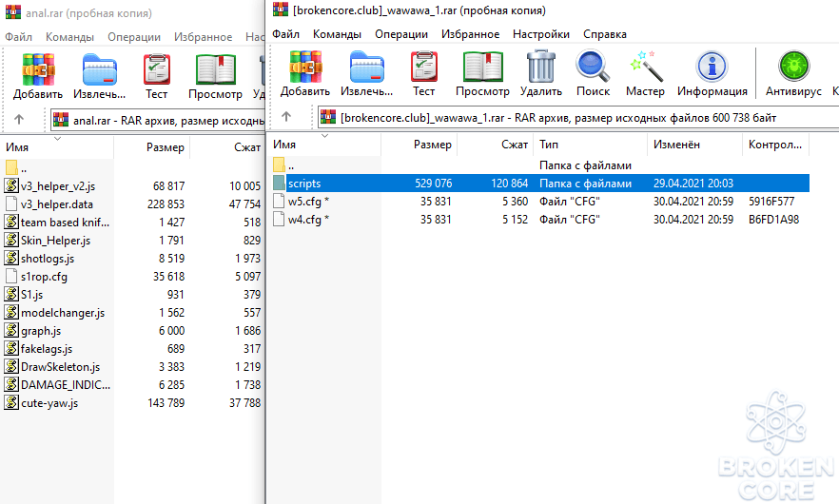The image size is (839, 504).
Task: Click Поиск magnifier icon in toolbar
Action: pyautogui.click(x=593, y=67)
